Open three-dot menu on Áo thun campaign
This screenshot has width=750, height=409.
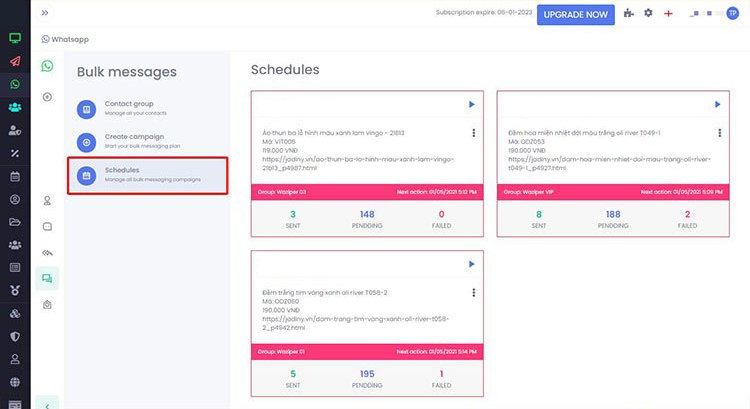(474, 133)
